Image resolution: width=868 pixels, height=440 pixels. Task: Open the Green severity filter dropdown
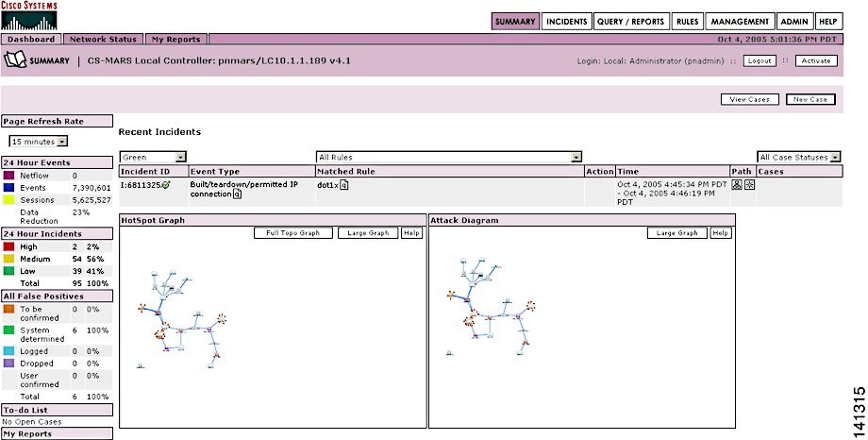(153, 158)
